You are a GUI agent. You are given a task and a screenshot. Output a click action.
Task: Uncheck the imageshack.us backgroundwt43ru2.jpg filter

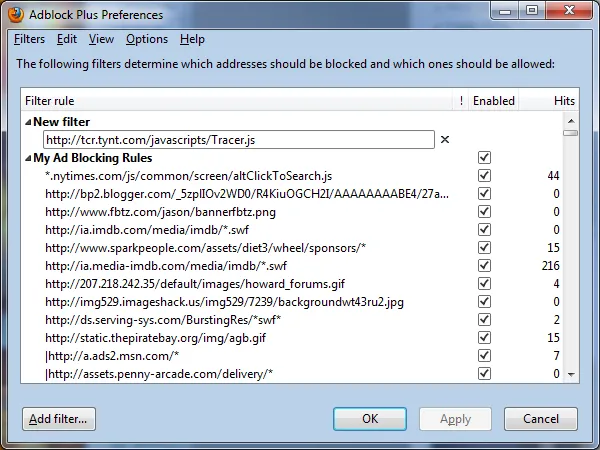(x=484, y=302)
